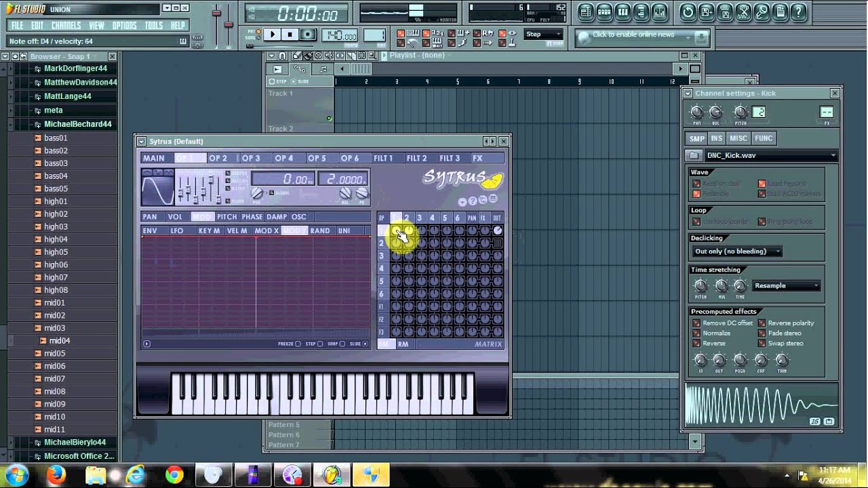This screenshot has width=868, height=488.
Task: Open the FILE menu
Action: point(17,26)
